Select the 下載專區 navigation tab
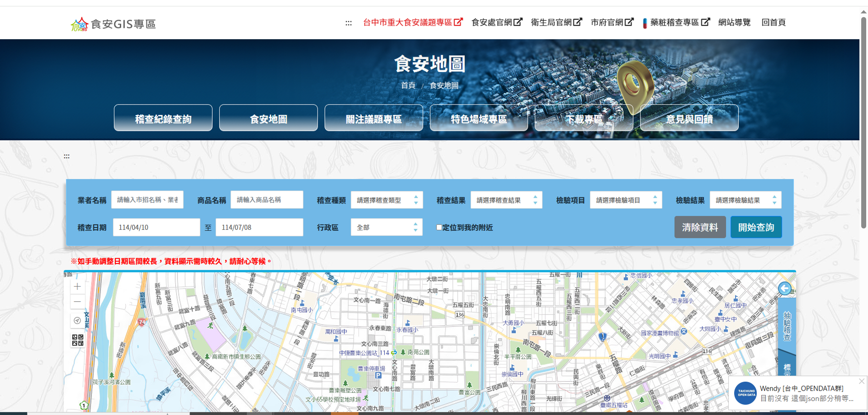The height and width of the screenshot is (415, 868). 583,118
